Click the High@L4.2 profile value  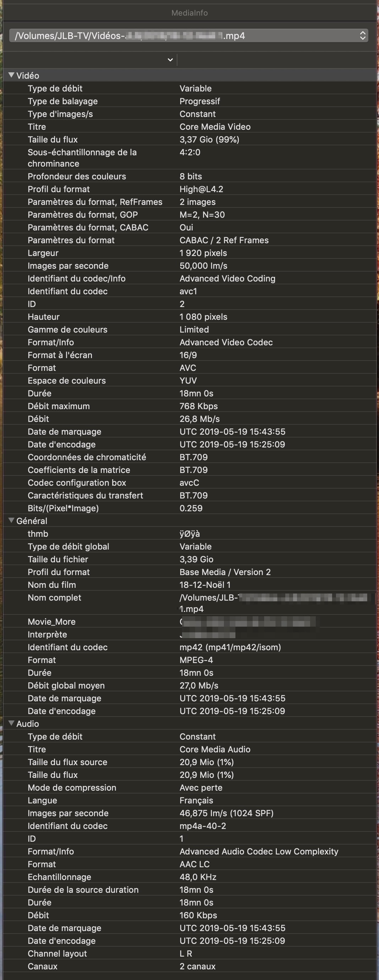[201, 189]
